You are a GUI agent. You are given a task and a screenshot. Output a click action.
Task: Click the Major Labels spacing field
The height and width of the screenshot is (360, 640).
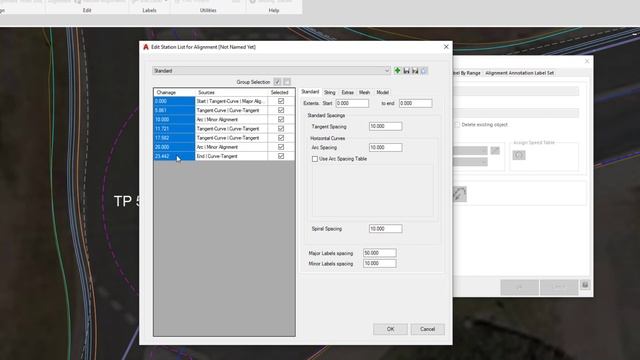380,253
